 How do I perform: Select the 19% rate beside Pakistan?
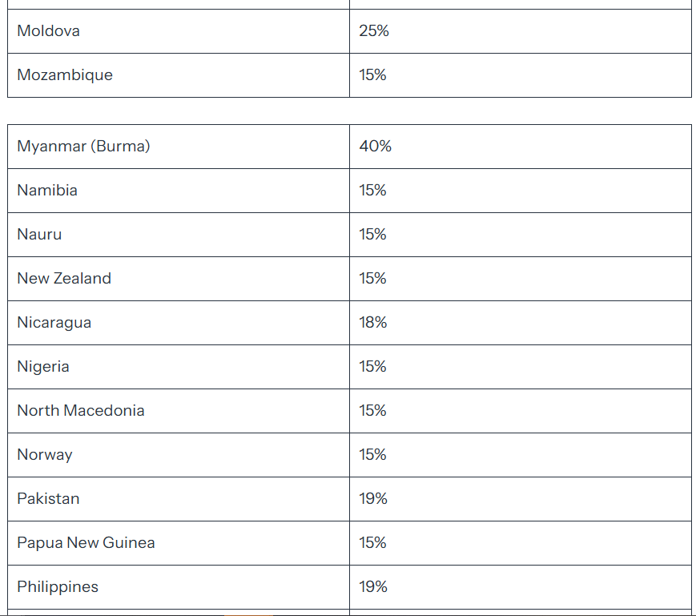pos(373,499)
